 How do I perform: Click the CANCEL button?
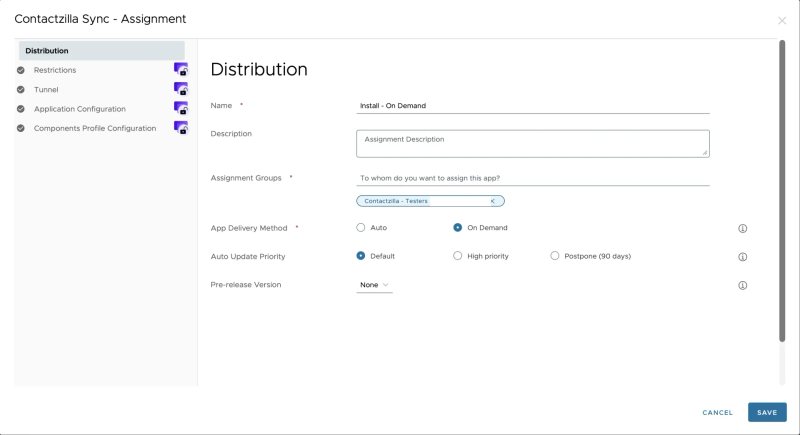click(717, 413)
